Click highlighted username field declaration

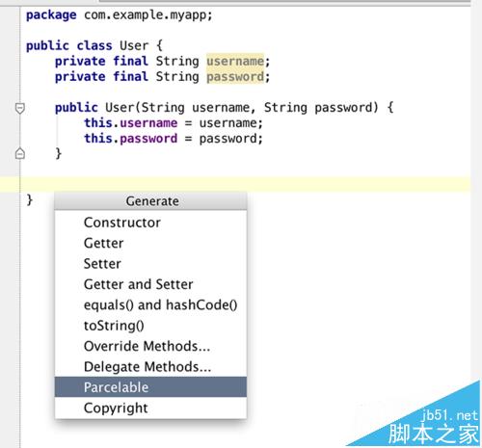235,61
